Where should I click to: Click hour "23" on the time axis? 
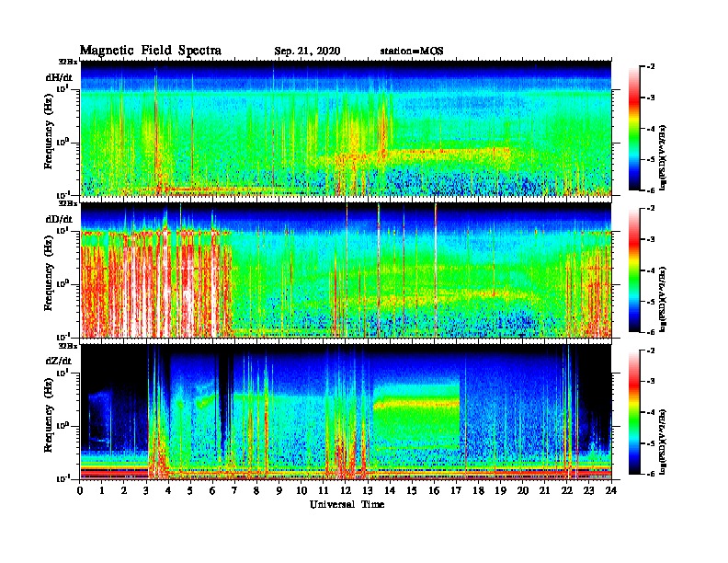click(588, 490)
